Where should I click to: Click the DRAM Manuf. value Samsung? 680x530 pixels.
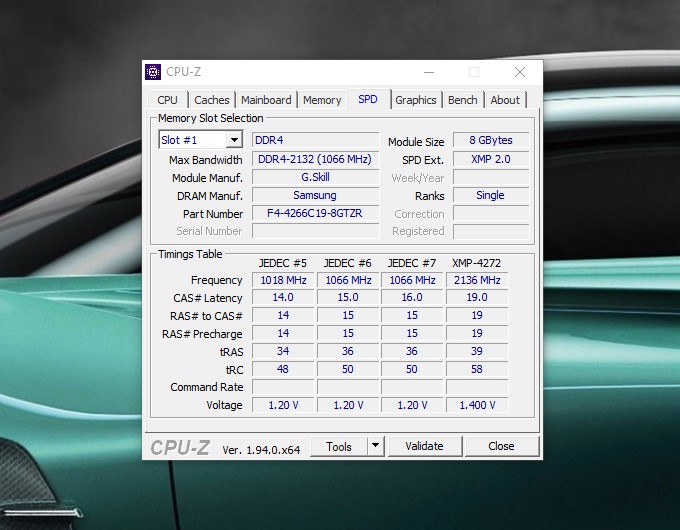(x=315, y=195)
